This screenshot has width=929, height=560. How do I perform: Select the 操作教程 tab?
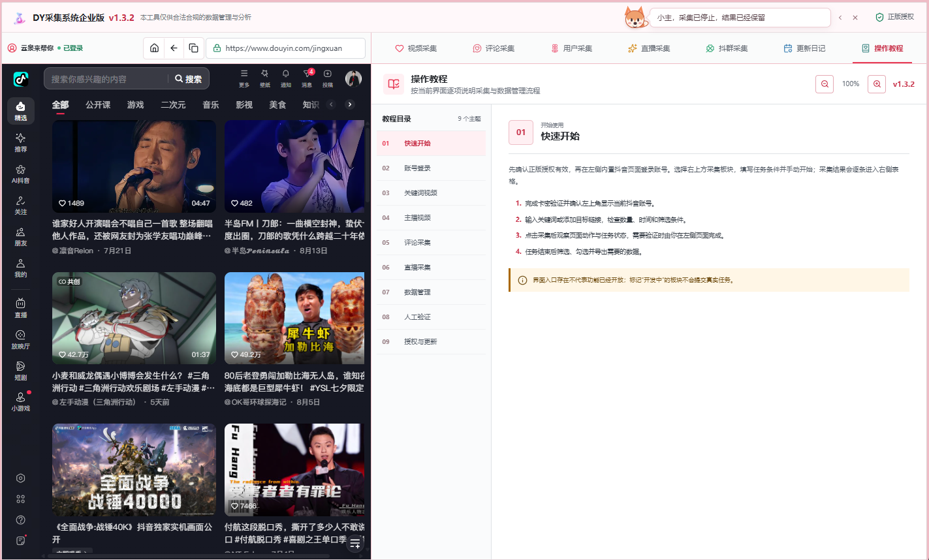click(883, 48)
